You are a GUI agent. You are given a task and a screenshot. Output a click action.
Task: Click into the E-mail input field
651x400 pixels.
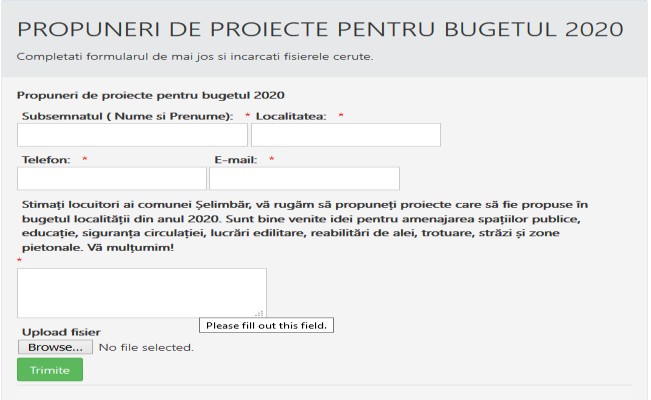click(305, 179)
